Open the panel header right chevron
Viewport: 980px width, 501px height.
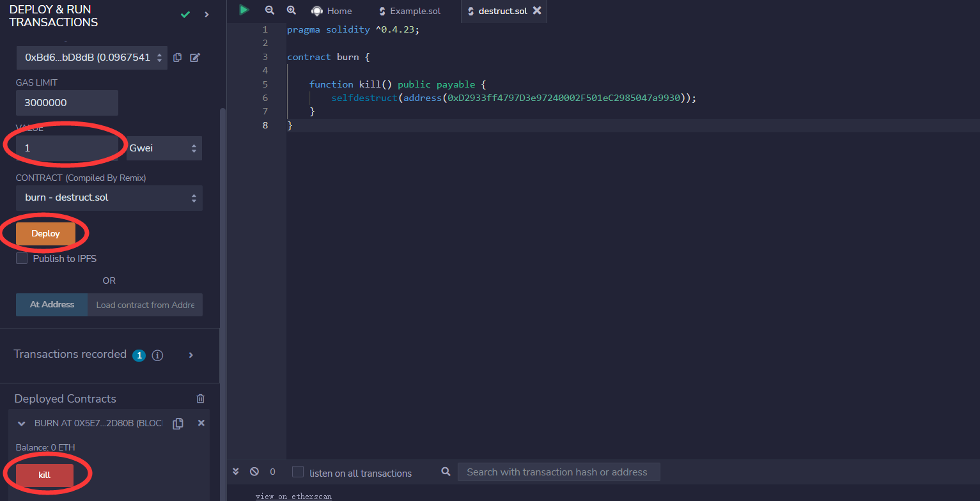[206, 15]
